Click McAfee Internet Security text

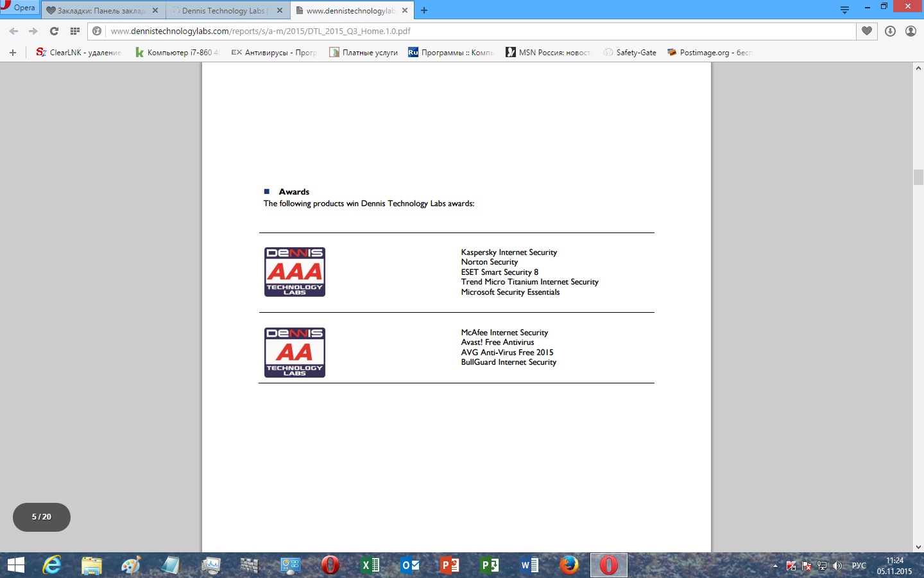504,333
